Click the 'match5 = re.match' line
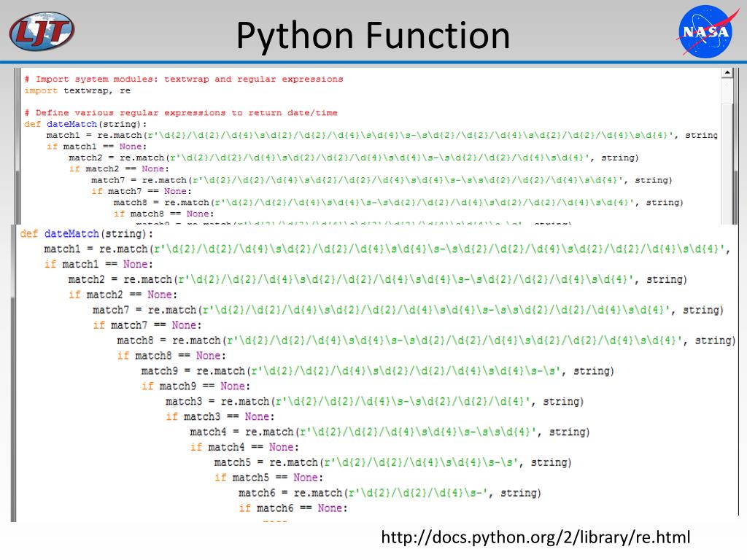This screenshot has height=560, width=747. click(x=393, y=462)
